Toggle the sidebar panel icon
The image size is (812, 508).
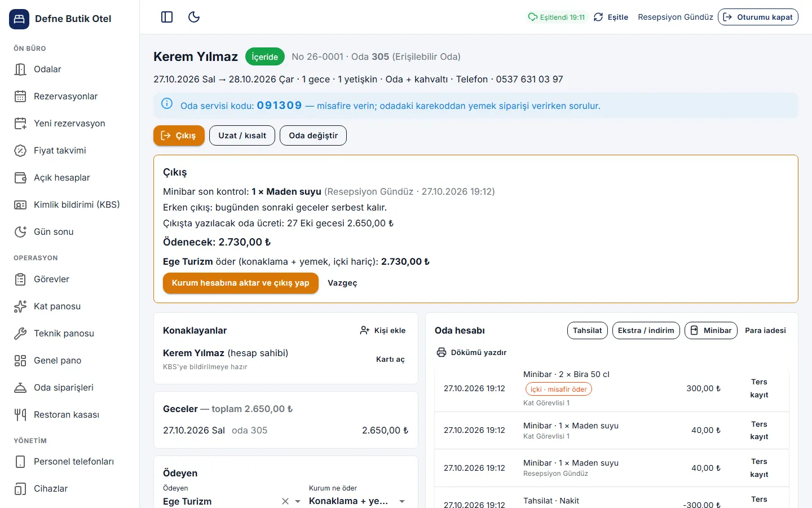167,17
